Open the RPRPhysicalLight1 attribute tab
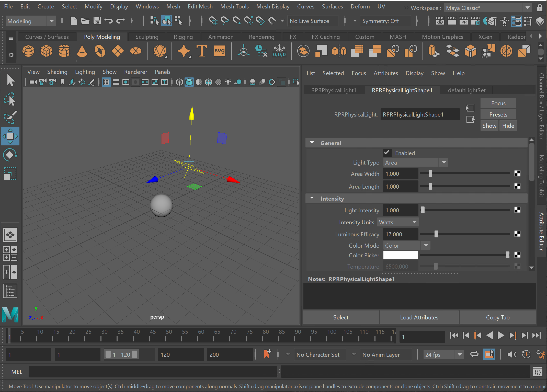 pos(334,90)
